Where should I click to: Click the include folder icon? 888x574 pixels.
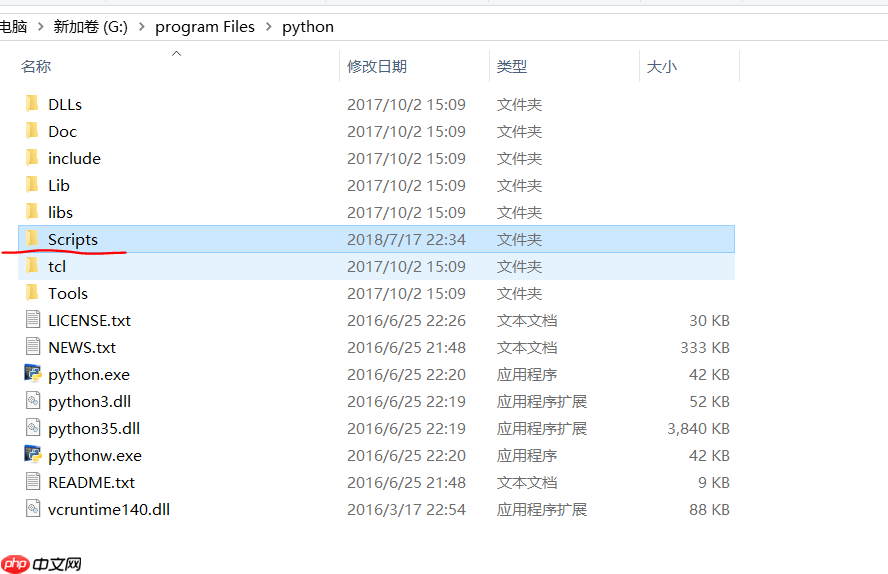(32, 157)
